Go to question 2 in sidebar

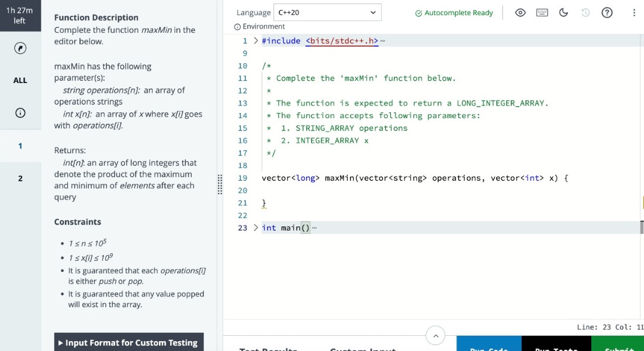[20, 178]
